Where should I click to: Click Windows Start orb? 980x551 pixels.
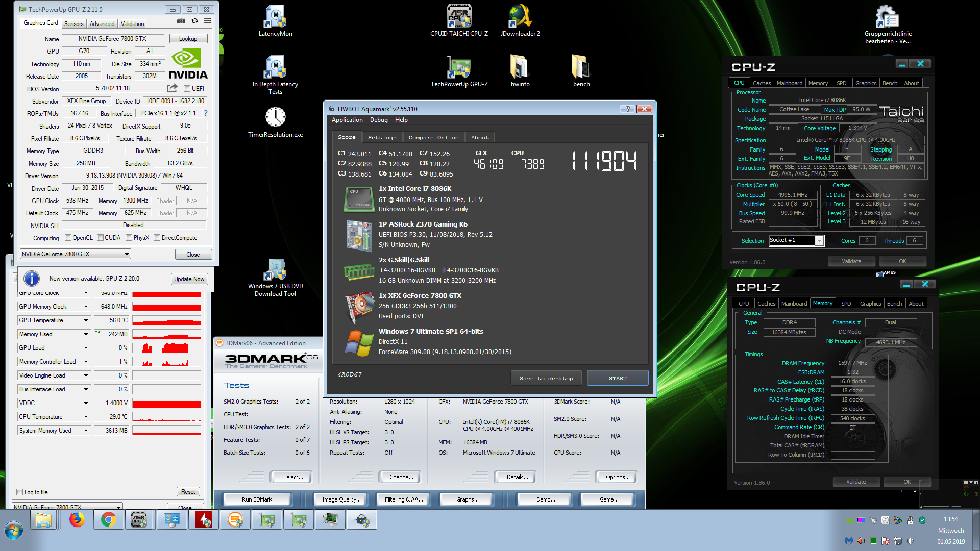click(x=14, y=531)
